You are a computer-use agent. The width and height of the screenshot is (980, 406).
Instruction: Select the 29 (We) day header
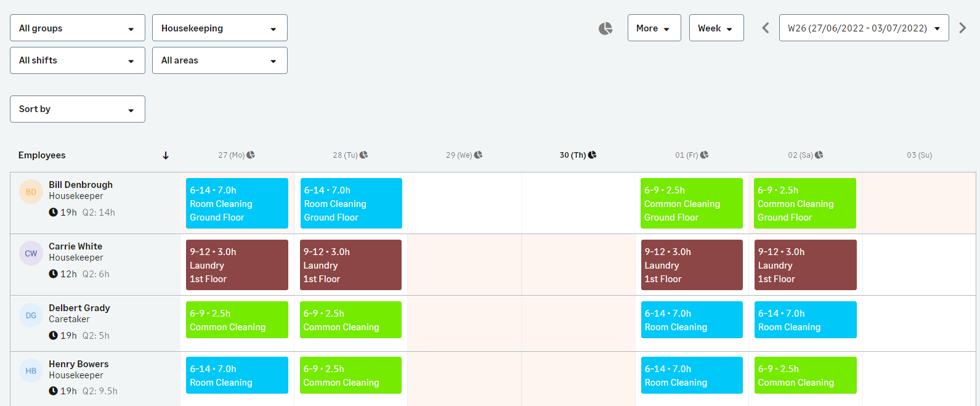(459, 155)
